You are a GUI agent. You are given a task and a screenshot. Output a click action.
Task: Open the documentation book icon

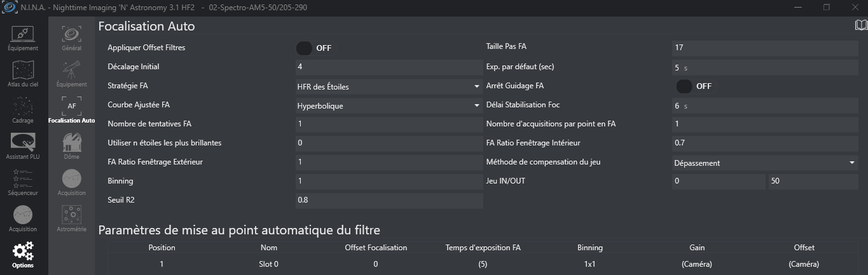click(861, 25)
